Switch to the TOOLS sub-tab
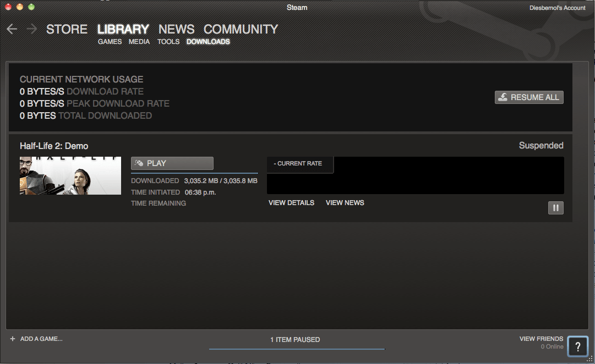This screenshot has height=364, width=595. click(168, 42)
